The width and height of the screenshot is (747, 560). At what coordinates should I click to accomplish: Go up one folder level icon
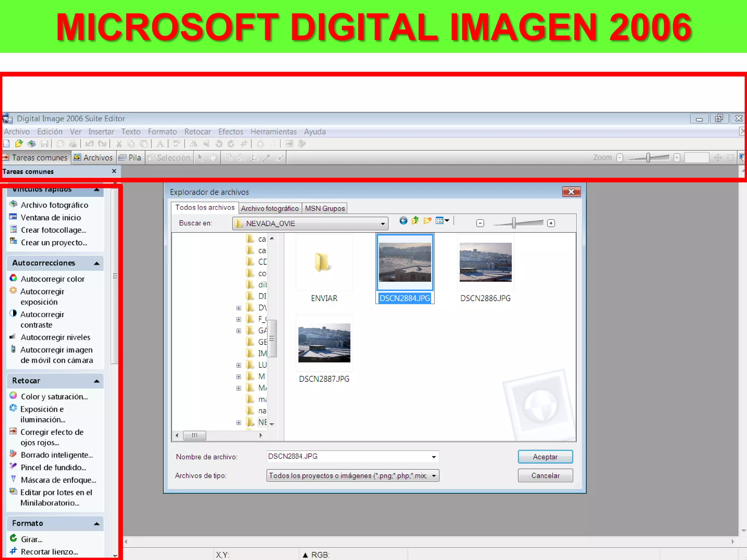pyautogui.click(x=415, y=221)
